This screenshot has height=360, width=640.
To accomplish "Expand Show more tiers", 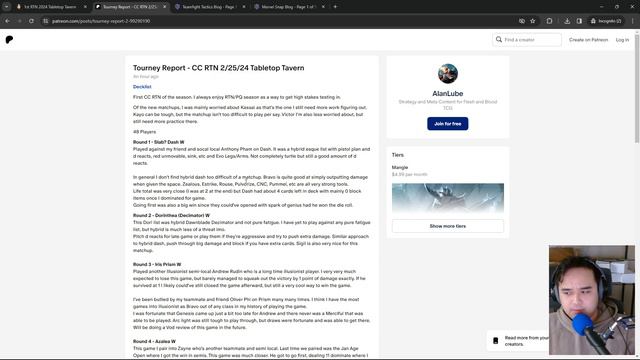I will 448,226.
